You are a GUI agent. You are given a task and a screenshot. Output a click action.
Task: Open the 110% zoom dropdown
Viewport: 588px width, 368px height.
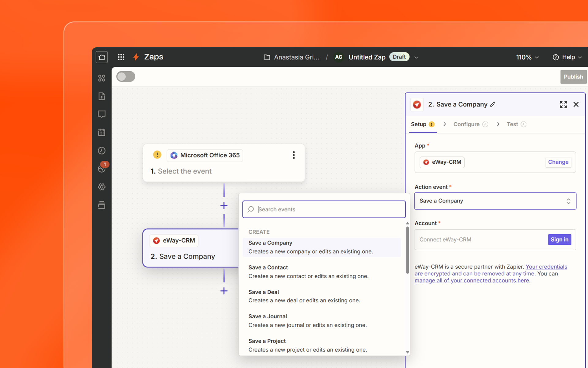[527, 57]
